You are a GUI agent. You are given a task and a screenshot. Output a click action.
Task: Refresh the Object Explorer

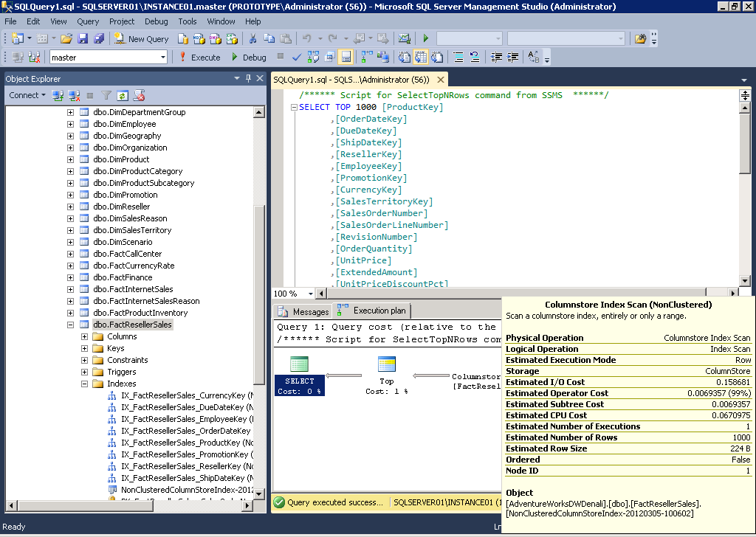123,96
